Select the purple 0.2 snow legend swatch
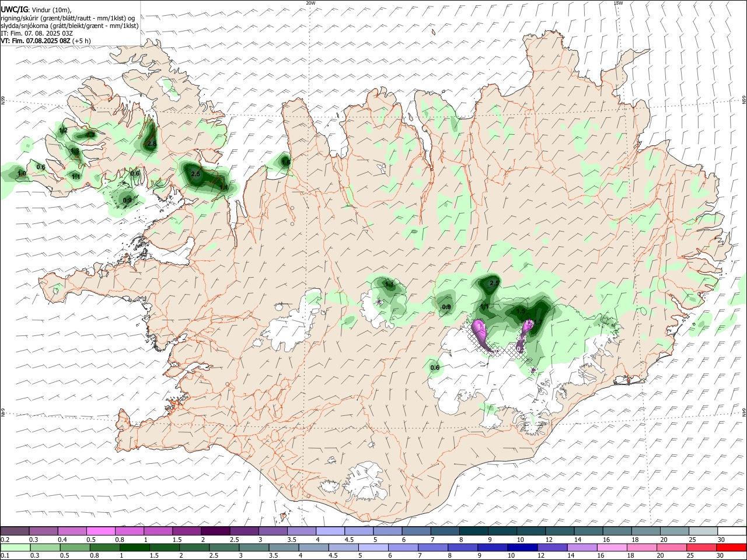This screenshot has height=560, width=747. click(15, 531)
